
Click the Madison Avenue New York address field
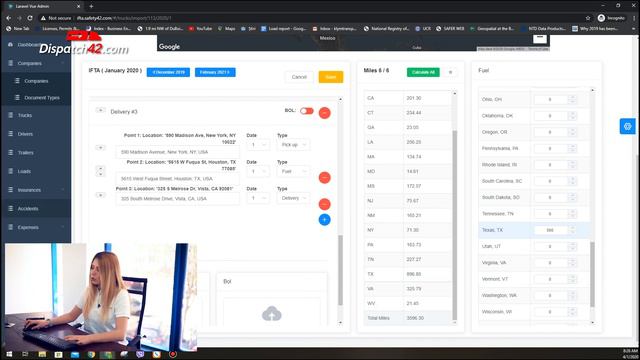[x=178, y=152]
